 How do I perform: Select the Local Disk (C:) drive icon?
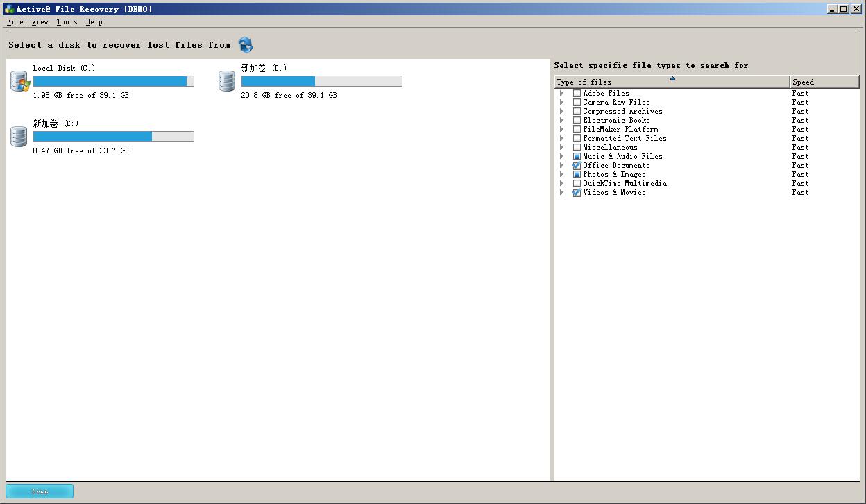[20, 81]
